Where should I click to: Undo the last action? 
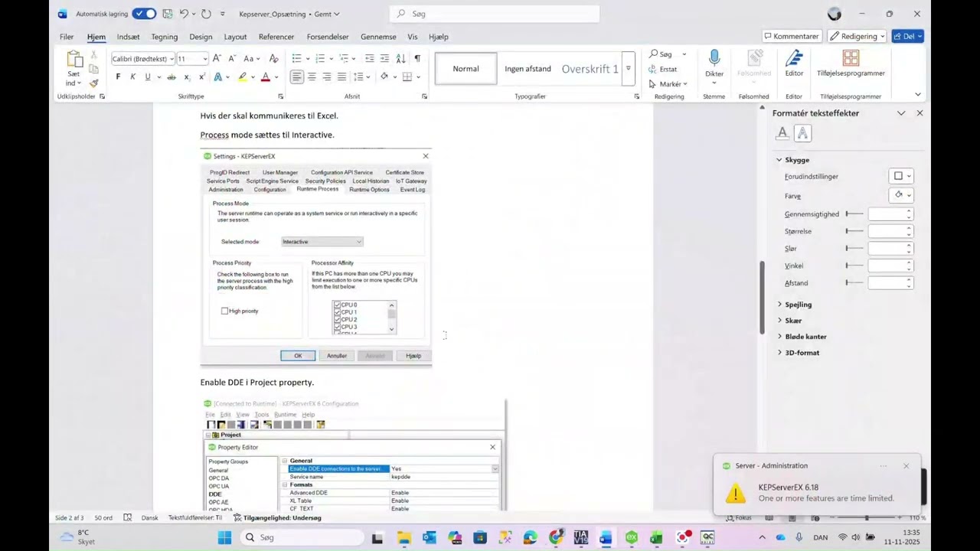pyautogui.click(x=184, y=14)
